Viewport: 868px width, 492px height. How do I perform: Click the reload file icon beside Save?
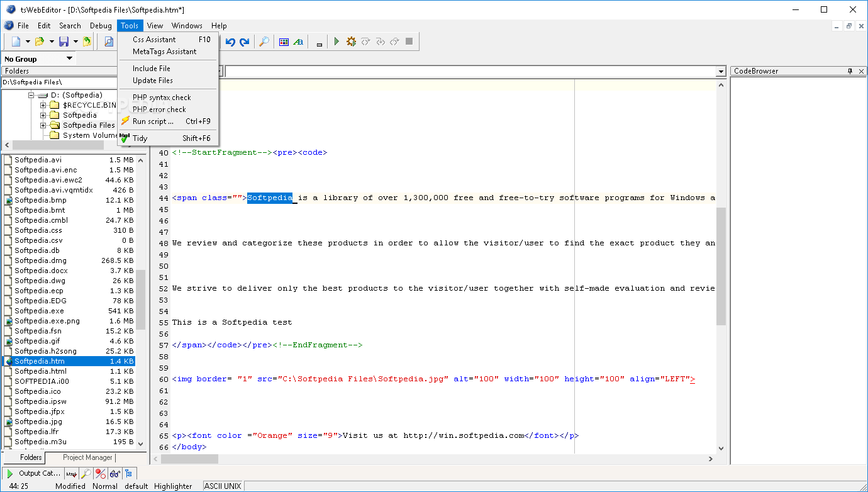87,42
